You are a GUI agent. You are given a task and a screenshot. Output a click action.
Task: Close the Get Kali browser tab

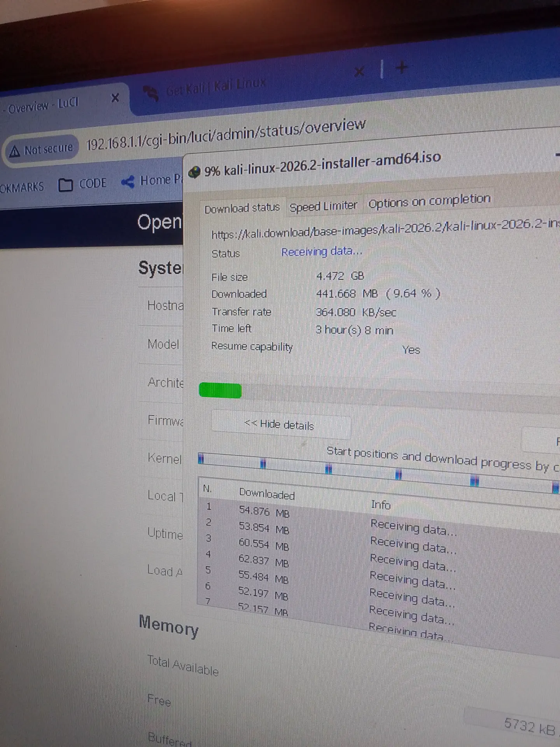(359, 71)
